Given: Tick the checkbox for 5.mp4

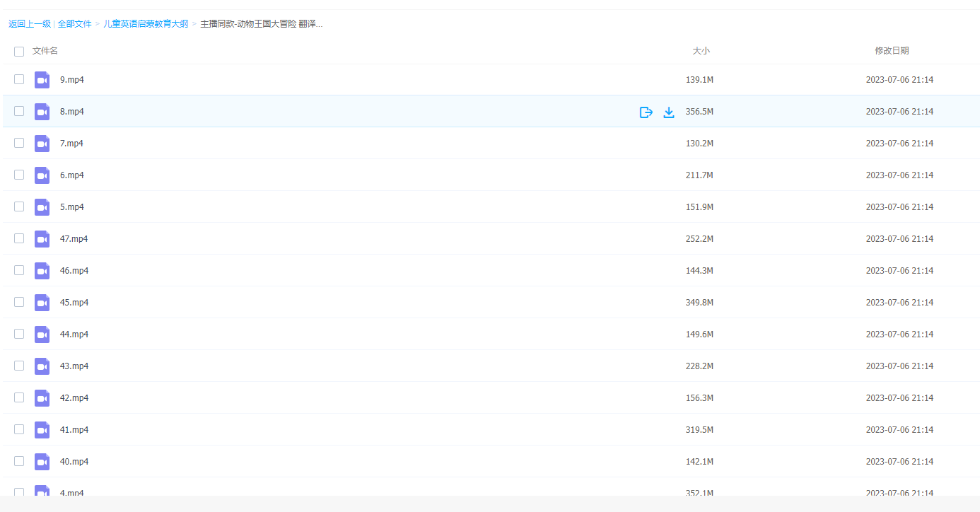Looking at the screenshot, I should pyautogui.click(x=19, y=206).
